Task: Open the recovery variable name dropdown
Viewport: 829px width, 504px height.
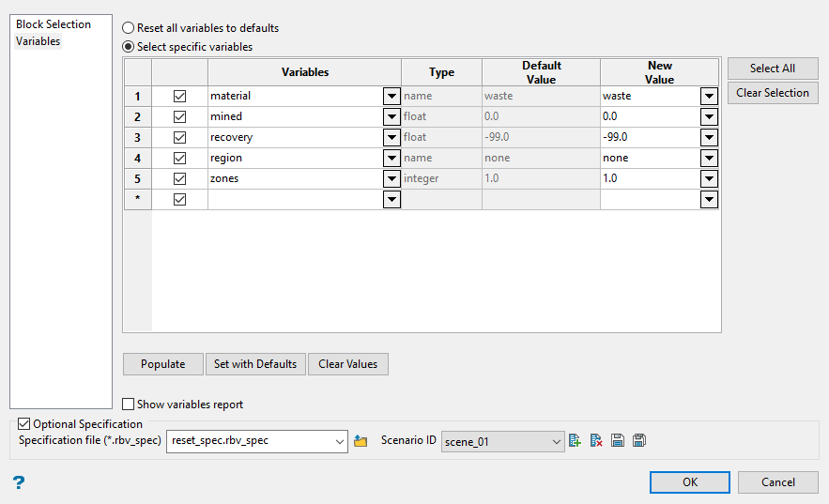Action: [x=391, y=137]
